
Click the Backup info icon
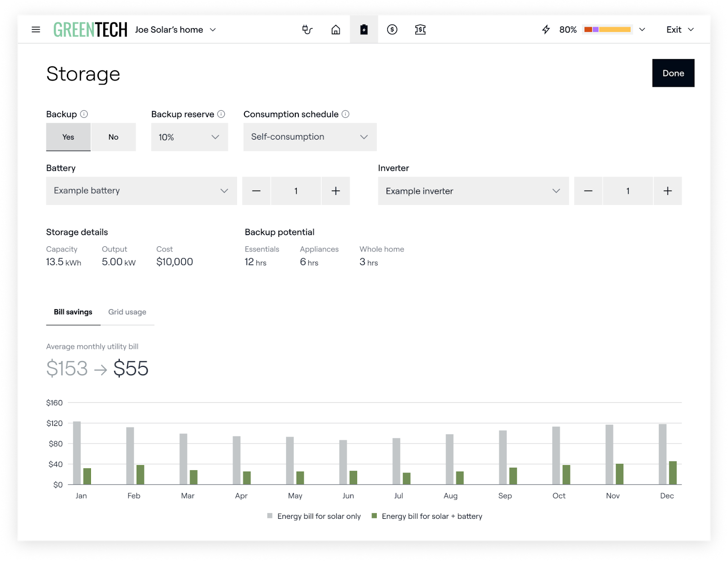[84, 114]
